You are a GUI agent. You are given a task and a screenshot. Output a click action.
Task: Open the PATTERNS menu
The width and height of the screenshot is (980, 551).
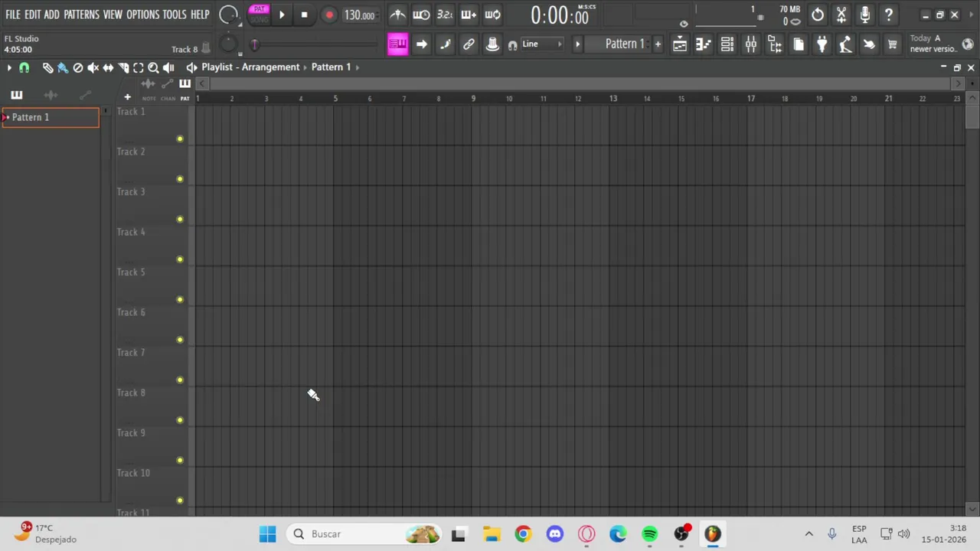[x=81, y=15]
